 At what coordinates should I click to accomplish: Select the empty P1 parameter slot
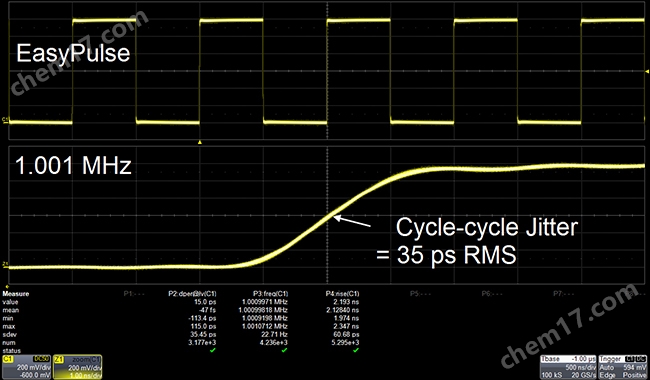[134, 293]
